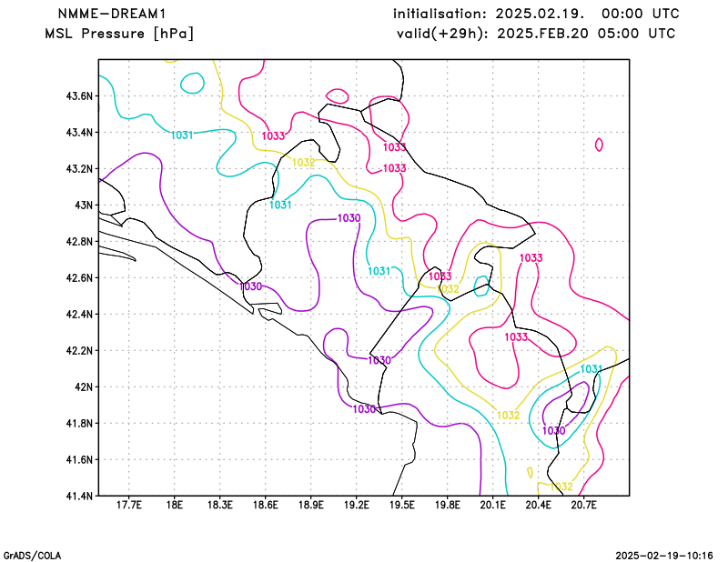The width and height of the screenshot is (728, 562).
Task: Select the 41.4N latitude label
Action: coord(79,496)
